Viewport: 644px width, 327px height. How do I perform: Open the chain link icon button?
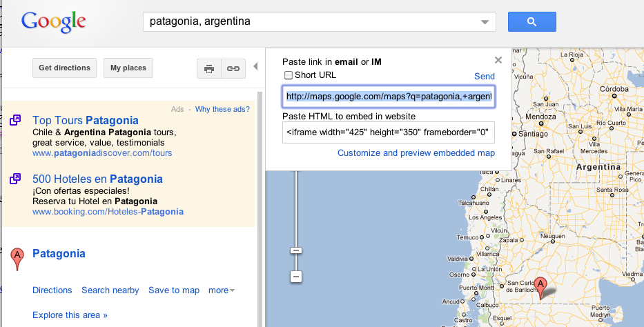click(233, 68)
